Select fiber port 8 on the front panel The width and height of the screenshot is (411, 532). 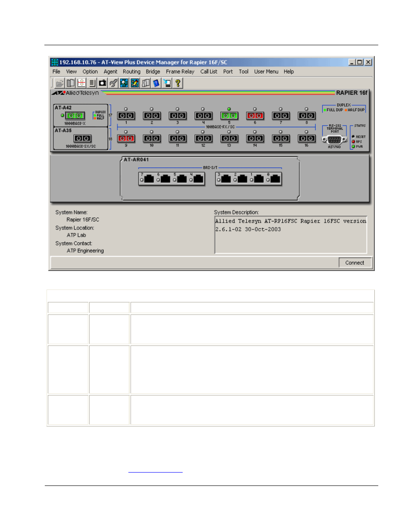coord(307,115)
